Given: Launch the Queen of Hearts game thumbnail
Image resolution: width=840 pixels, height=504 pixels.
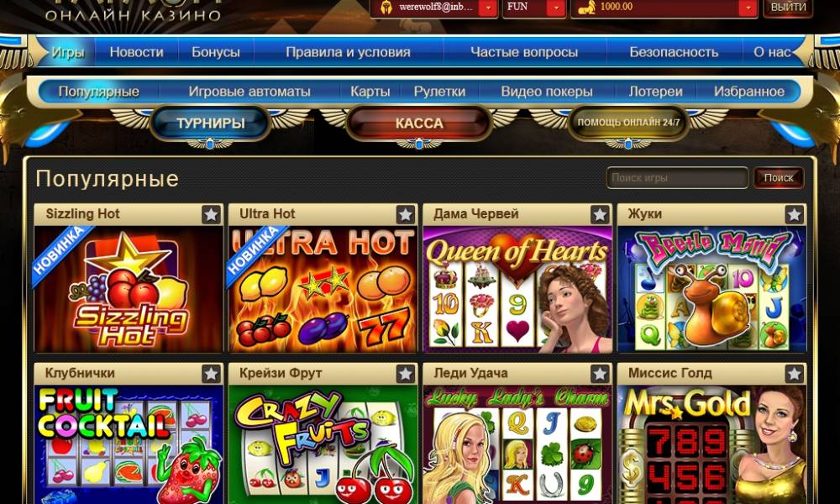Looking at the screenshot, I should (517, 289).
